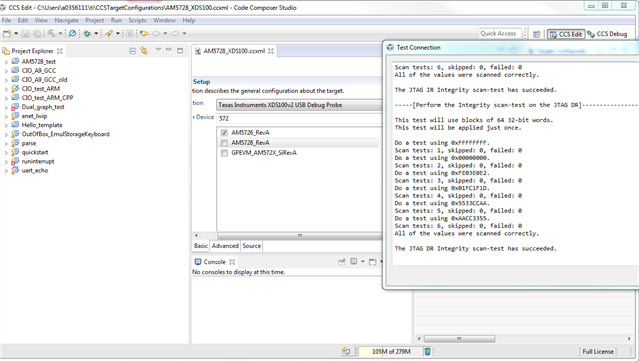The width and height of the screenshot is (639, 362).
Task: Click the Last Edit Location arrow icon
Action: tap(144, 33)
